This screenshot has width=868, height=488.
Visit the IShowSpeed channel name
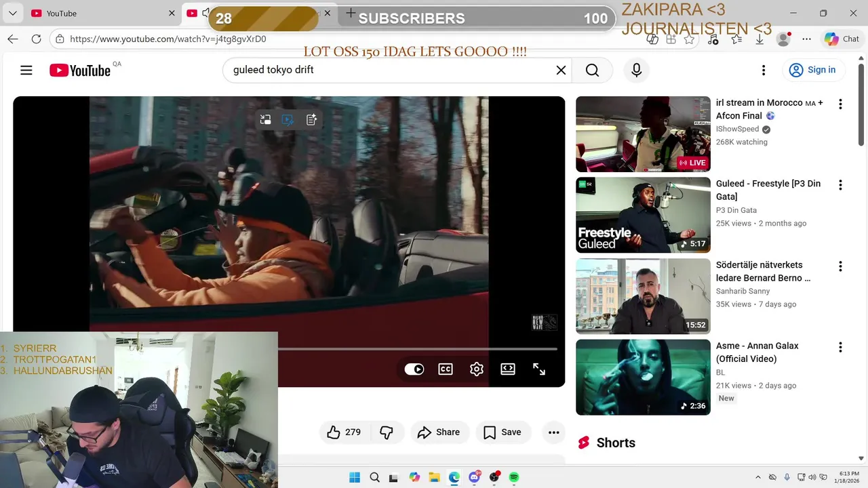coord(737,129)
